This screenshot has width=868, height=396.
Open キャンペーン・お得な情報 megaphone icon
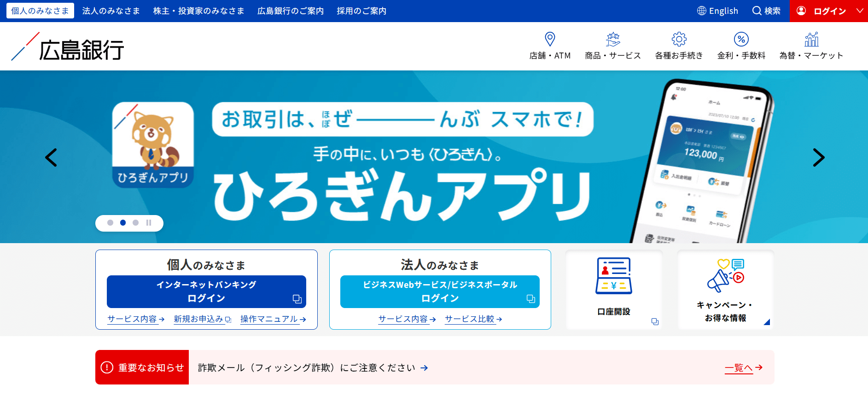click(x=725, y=275)
